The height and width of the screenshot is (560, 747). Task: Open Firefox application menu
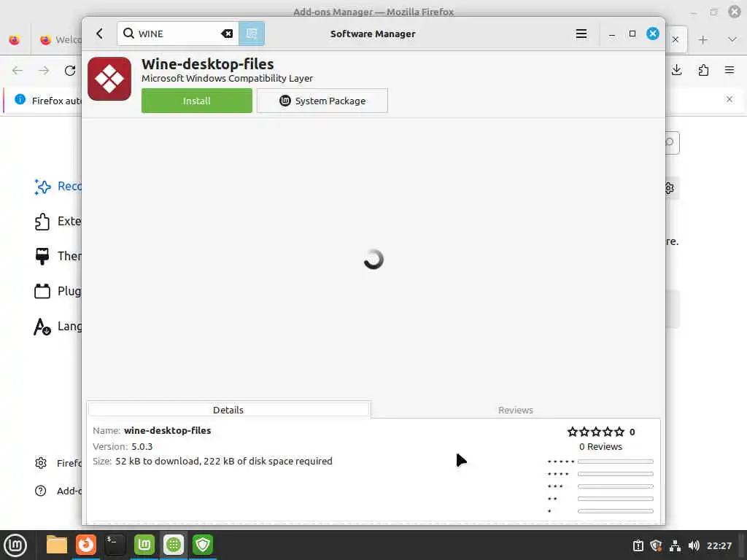tap(729, 71)
